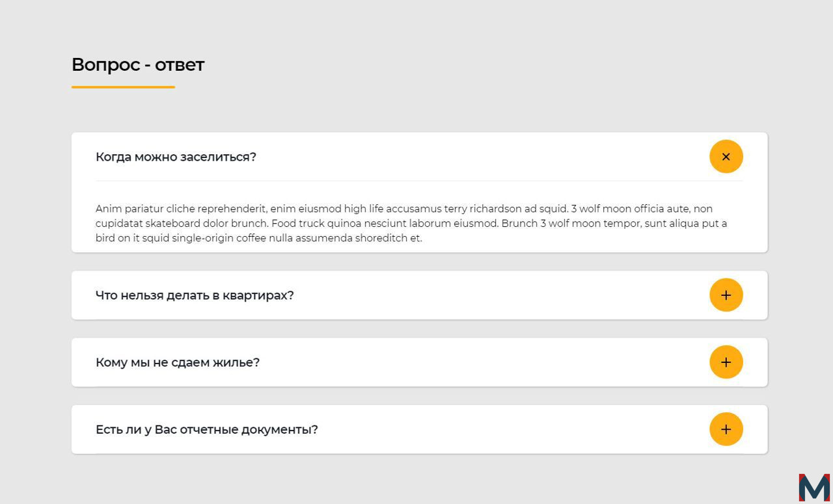This screenshot has height=504, width=833.
Task: Toggle the "Когда можно заселиться?" question title
Action: click(x=176, y=157)
